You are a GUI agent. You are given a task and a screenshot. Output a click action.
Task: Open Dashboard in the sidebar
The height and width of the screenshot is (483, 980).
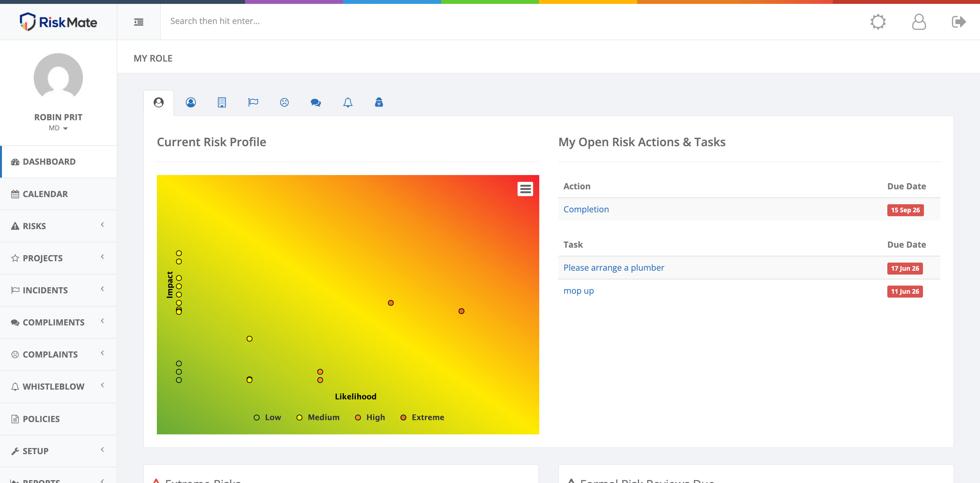tap(59, 162)
